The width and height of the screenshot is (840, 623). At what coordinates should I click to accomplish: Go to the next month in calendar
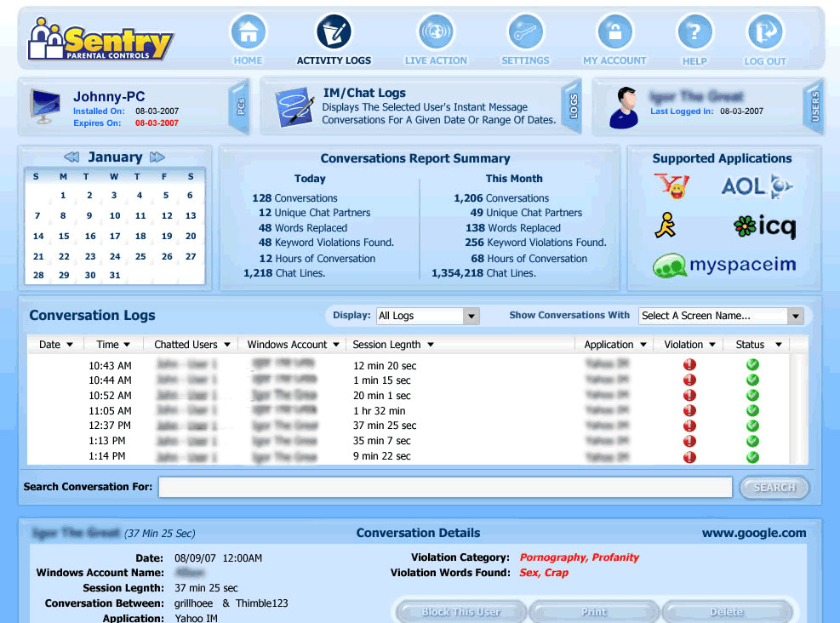(x=157, y=157)
